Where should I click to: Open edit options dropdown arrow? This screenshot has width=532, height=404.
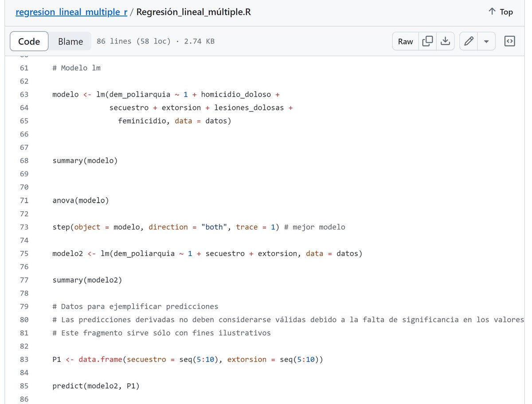pos(486,41)
